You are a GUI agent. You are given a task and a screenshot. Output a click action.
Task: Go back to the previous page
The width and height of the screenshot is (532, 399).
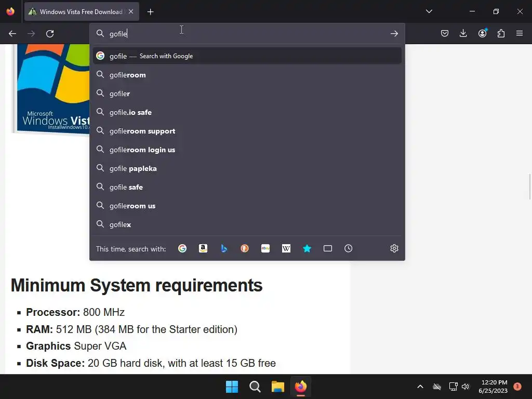(12, 34)
